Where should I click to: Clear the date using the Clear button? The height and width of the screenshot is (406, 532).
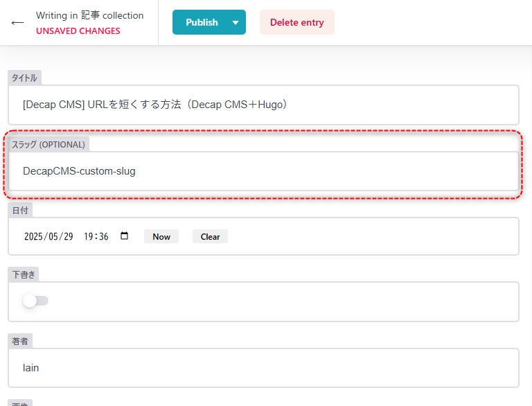[x=210, y=236]
